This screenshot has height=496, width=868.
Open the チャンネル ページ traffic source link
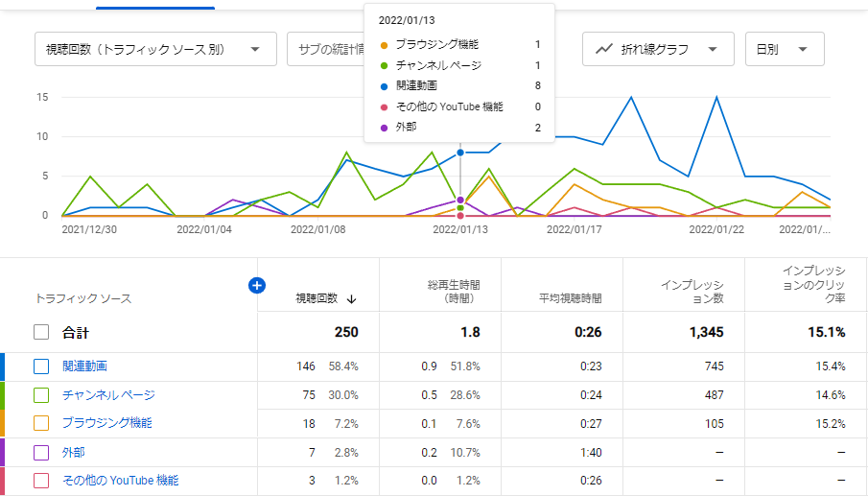(x=108, y=394)
